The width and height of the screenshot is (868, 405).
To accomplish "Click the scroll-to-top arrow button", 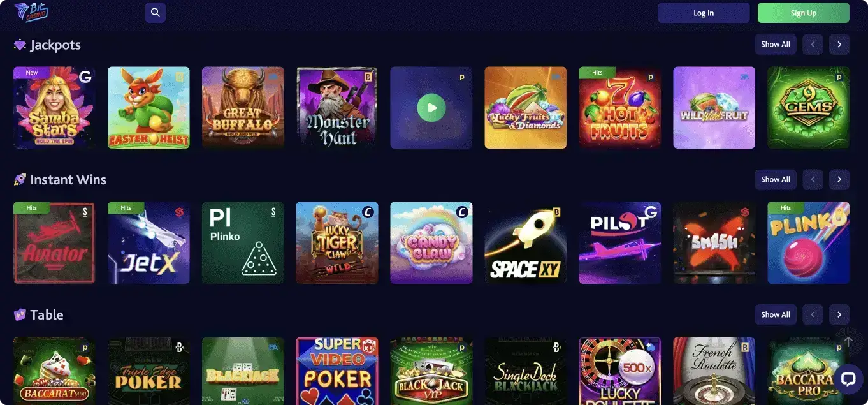I will click(848, 342).
